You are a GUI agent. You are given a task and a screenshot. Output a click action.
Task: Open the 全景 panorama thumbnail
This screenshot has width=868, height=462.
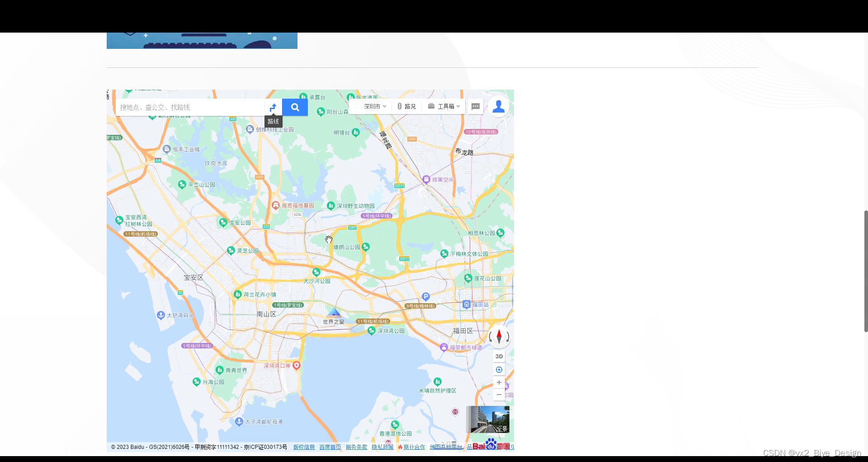pos(488,419)
